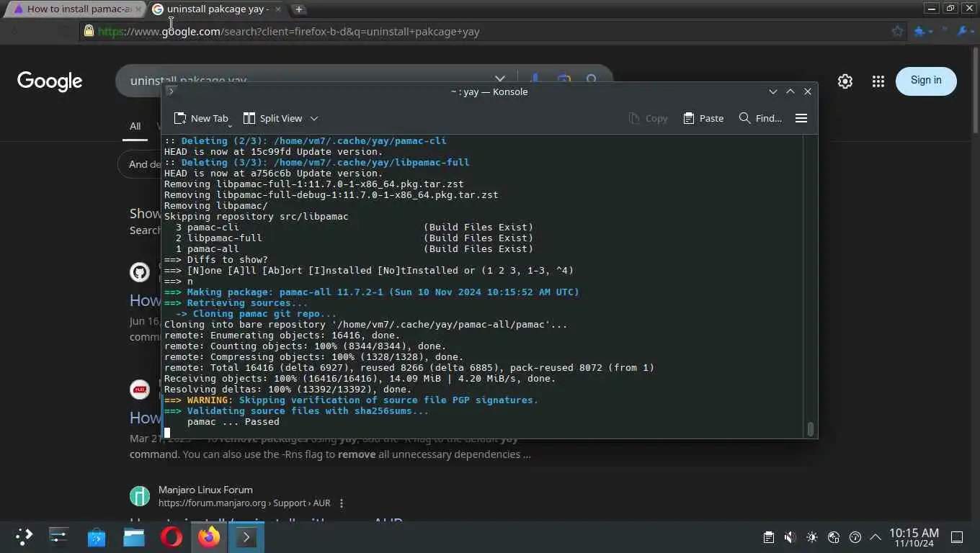Click the 'Cloning pamac git repo...' line

256,314
